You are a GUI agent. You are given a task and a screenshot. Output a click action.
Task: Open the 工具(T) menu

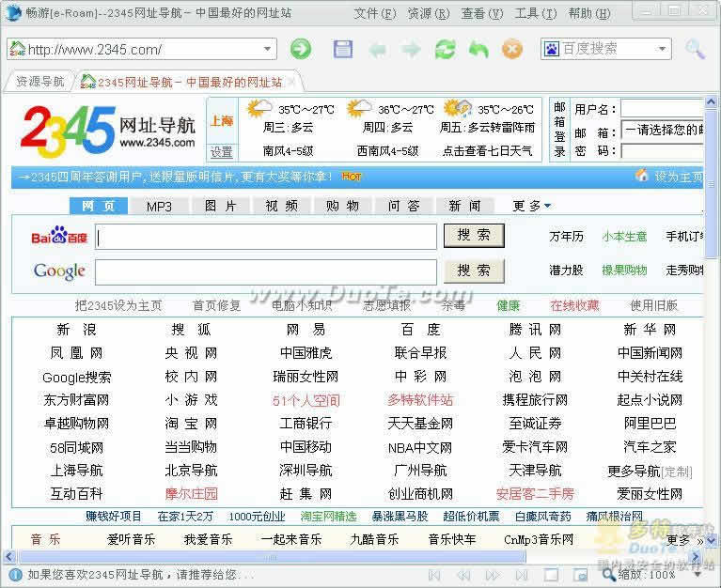click(536, 13)
